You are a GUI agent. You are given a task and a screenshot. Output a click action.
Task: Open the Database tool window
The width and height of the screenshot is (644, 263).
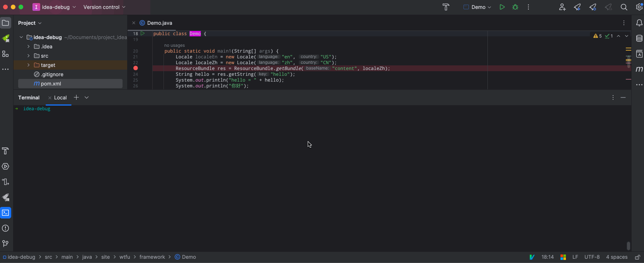(639, 38)
